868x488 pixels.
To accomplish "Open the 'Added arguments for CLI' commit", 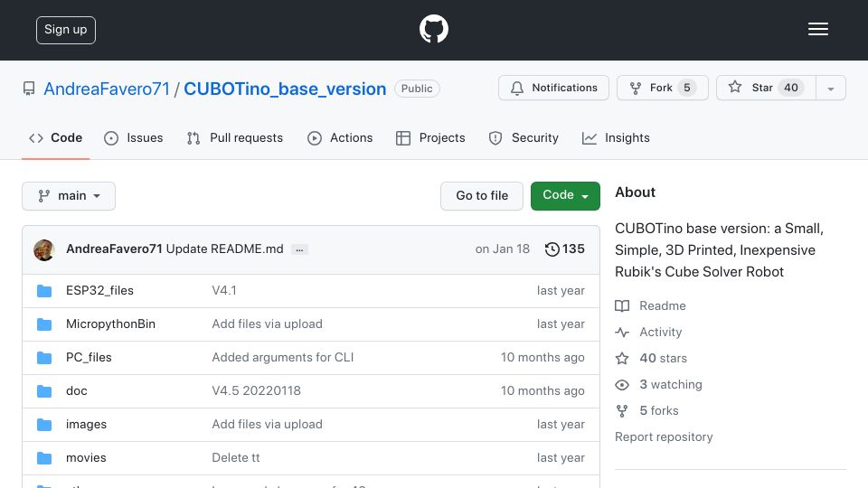I will point(283,358).
